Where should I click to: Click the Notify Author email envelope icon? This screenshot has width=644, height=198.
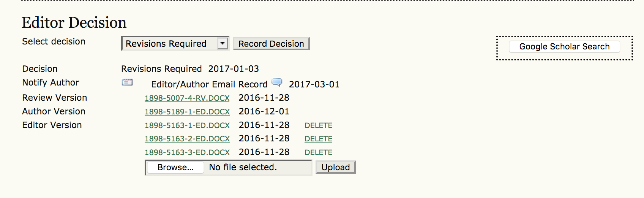click(x=127, y=82)
